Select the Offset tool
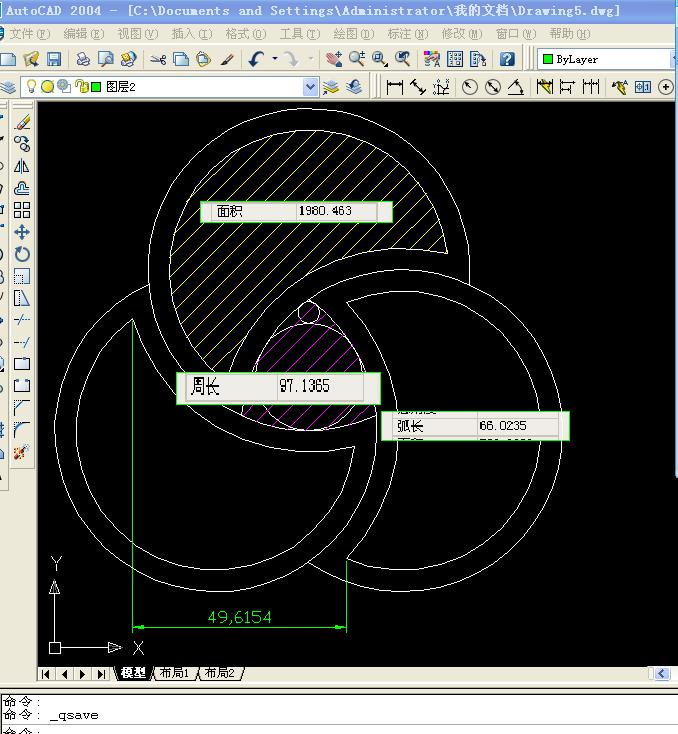Screen dimensions: 678x734 tap(22, 188)
